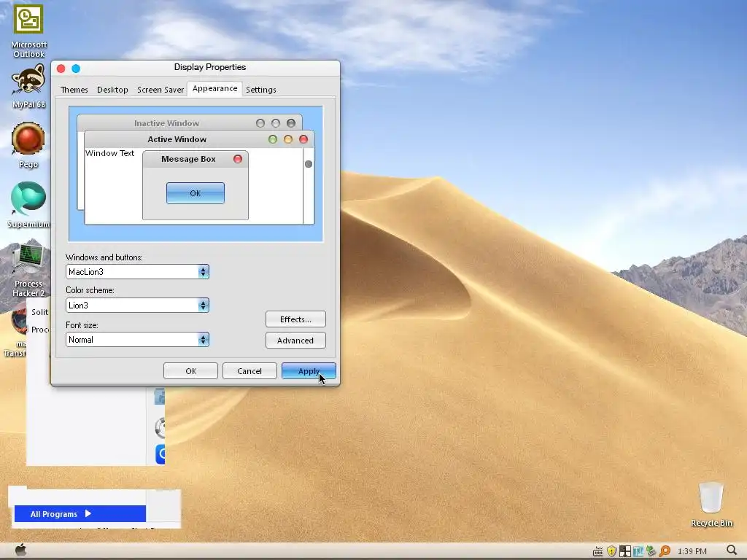747x560 pixels.
Task: Click the green dot in Active Window preview
Action: pyautogui.click(x=273, y=139)
